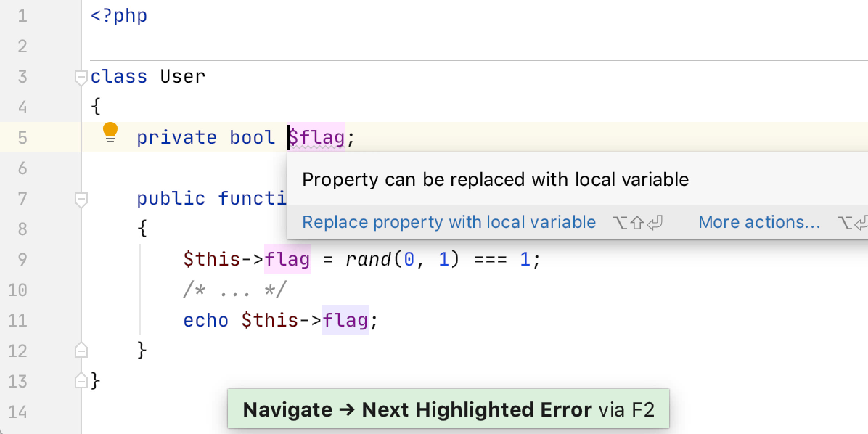This screenshot has width=868, height=434.
Task: Click the php opening tag text
Action: (x=118, y=15)
